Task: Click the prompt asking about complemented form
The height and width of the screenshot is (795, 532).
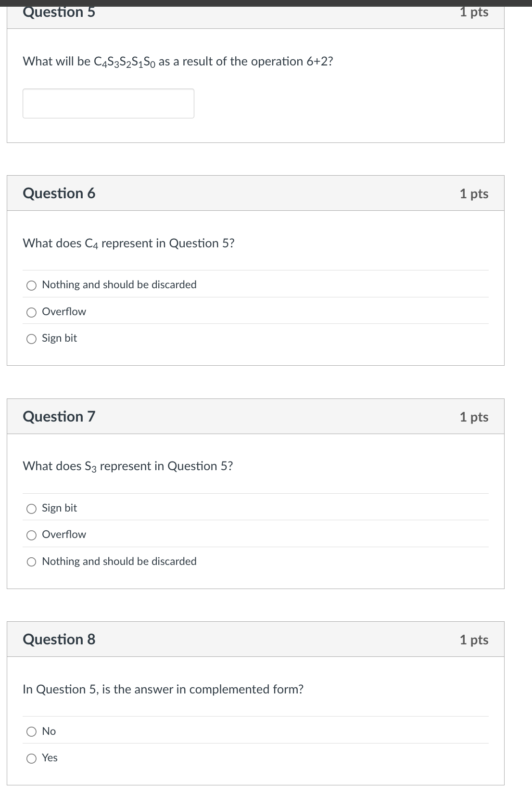Action: pyautogui.click(x=163, y=689)
